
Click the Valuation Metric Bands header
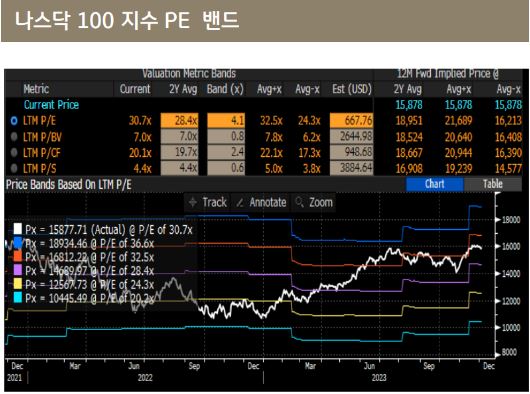pos(189,74)
